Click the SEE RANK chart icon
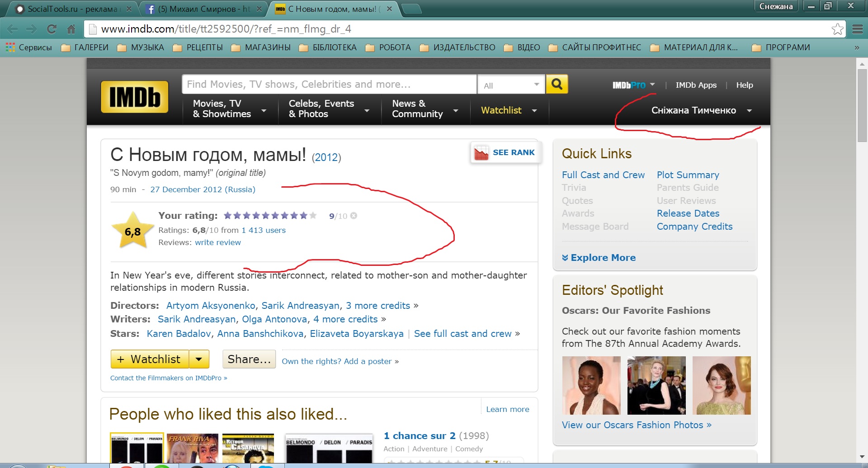The image size is (868, 468). click(x=481, y=153)
